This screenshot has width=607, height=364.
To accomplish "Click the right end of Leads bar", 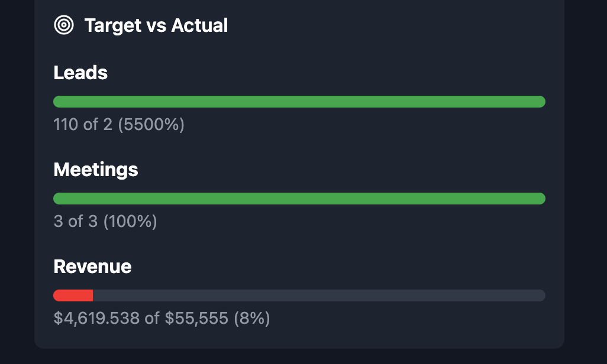I will 540,102.
